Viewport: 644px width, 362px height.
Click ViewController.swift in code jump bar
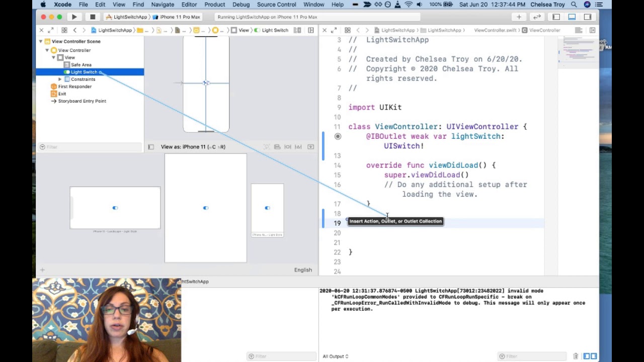[496, 30]
